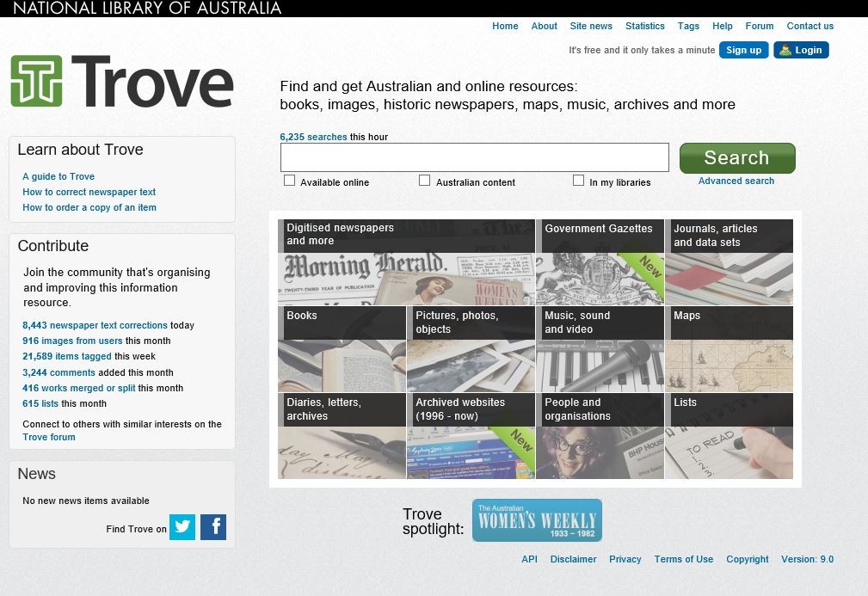Open the 6,235 searches link
The image size is (868, 596).
point(313,137)
